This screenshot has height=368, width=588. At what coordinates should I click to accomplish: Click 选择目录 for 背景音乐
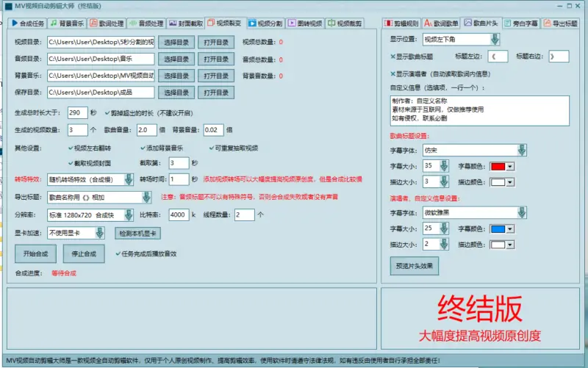point(176,76)
